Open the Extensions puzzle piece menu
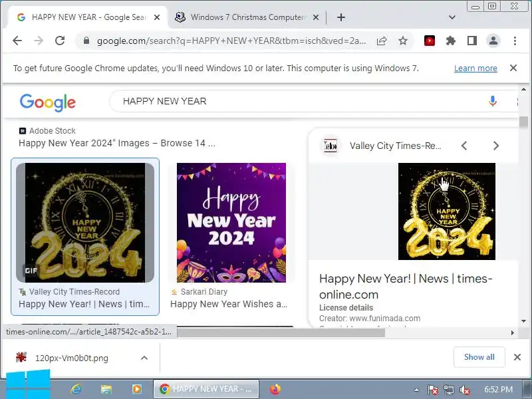This screenshot has width=532, height=399. tap(451, 41)
